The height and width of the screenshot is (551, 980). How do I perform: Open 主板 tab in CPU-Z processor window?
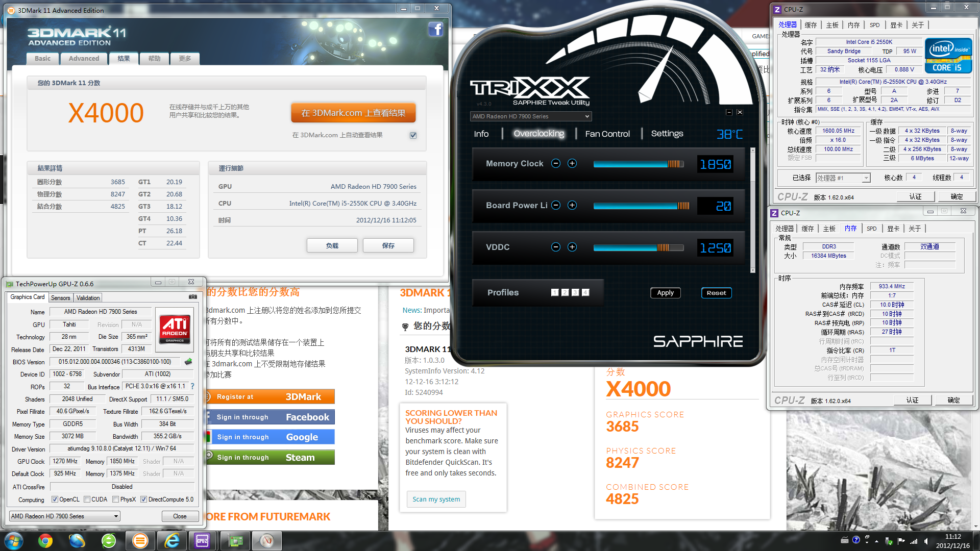832,25
